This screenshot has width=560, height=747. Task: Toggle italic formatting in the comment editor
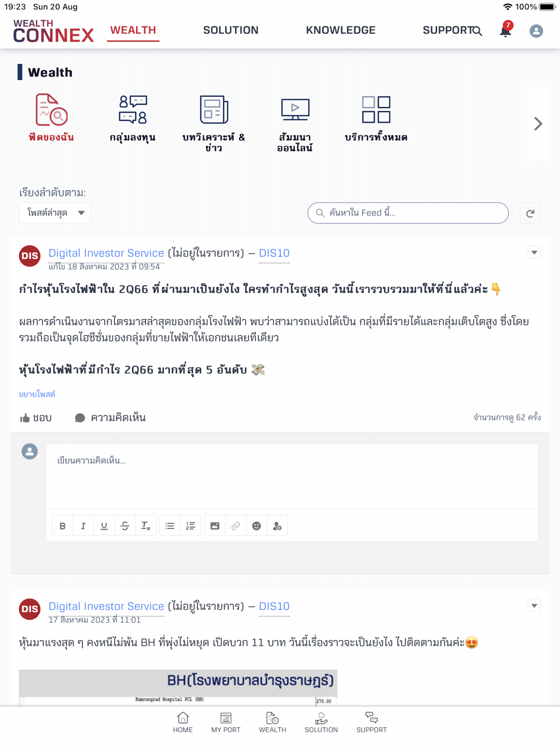pos(83,526)
